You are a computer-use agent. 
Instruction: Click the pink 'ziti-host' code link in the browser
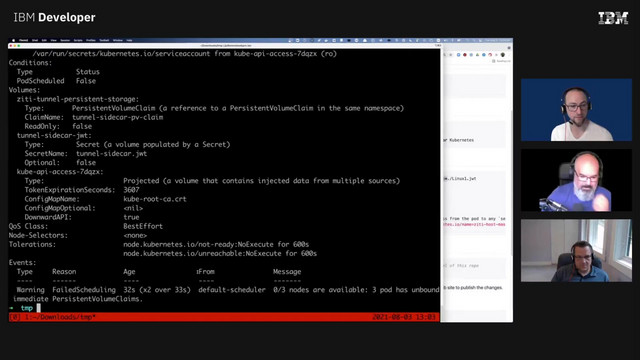point(474,224)
